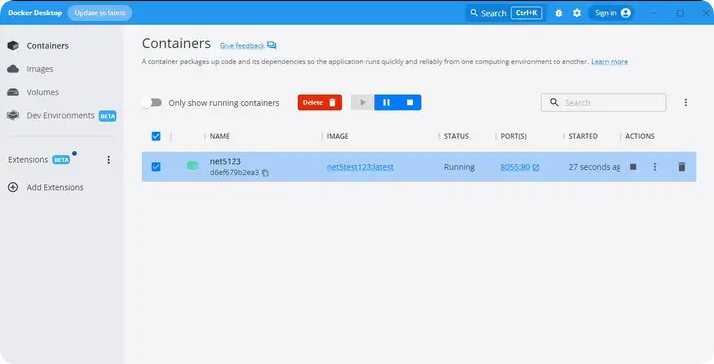The image size is (714, 364).
Task: Open Volumes sidebar item
Action: [x=33, y=92]
